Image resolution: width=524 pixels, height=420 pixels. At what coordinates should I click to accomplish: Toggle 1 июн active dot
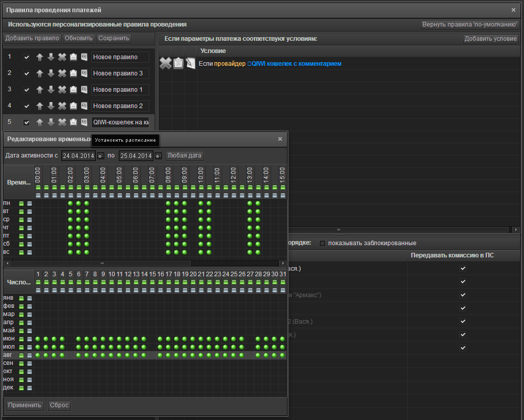[x=38, y=339]
